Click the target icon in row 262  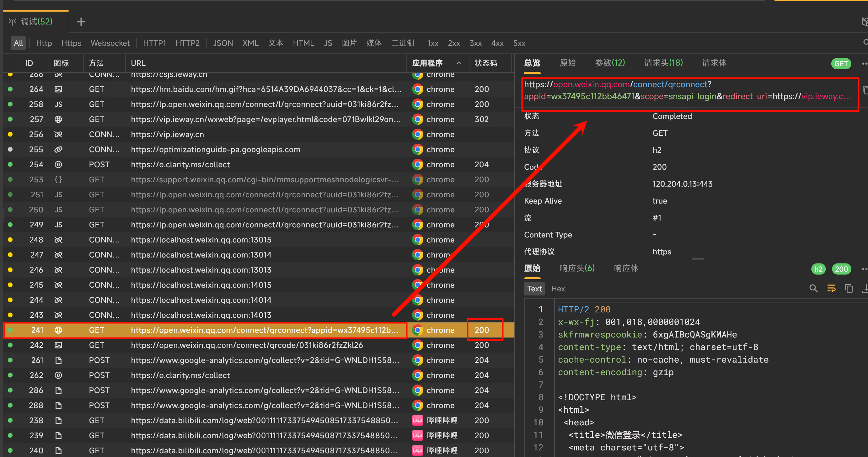click(x=58, y=375)
